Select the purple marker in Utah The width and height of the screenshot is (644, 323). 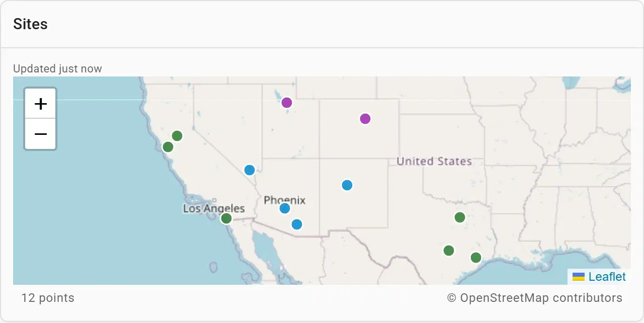[x=287, y=103]
